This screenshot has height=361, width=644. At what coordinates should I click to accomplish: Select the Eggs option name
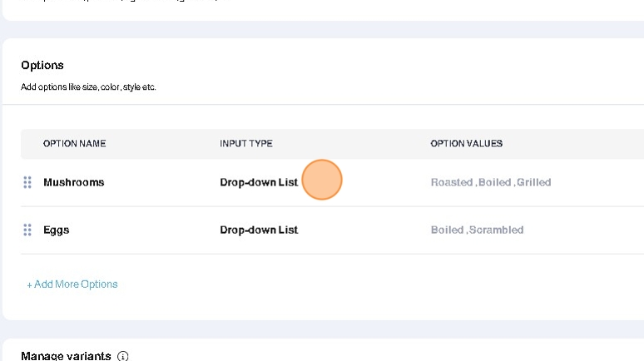tap(57, 230)
